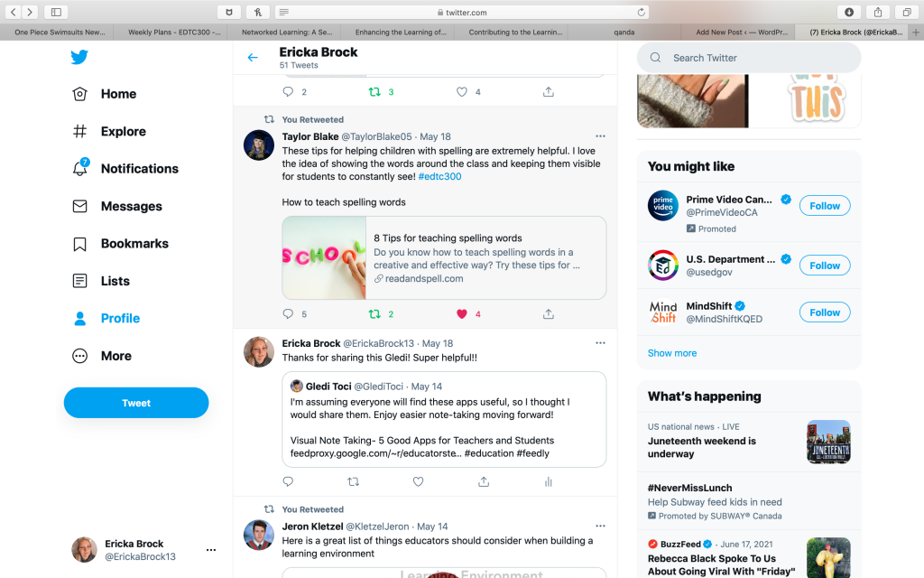Toggle retweet on top tweet with 3 retweets

pyautogui.click(x=374, y=91)
